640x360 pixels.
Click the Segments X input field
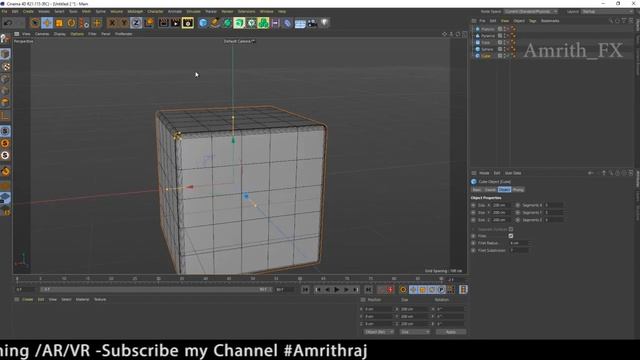553,205
